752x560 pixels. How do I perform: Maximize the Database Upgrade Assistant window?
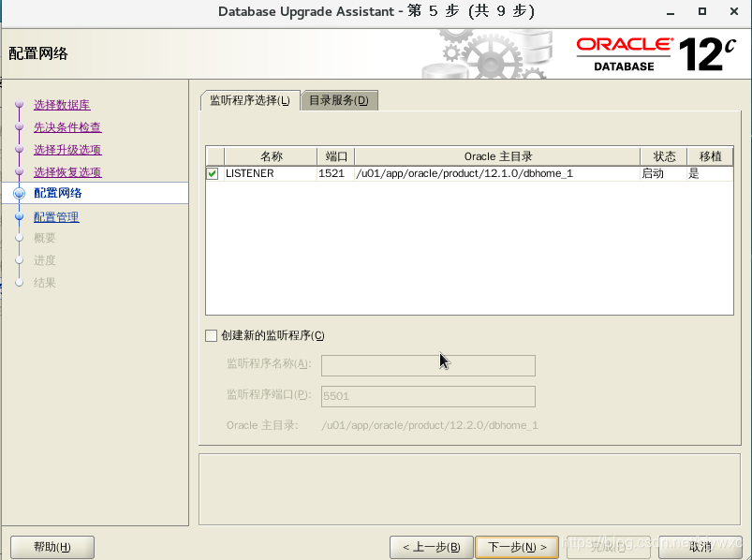tap(702, 11)
